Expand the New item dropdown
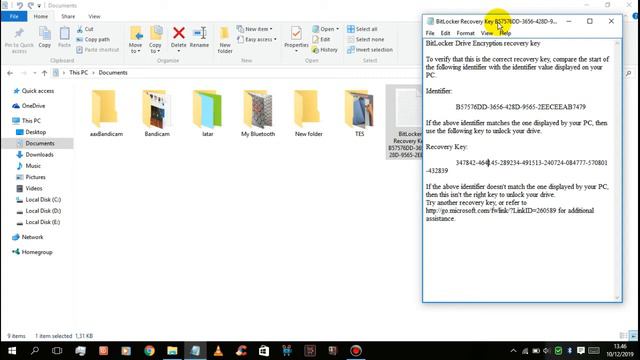This screenshot has height=360, width=640. click(255, 29)
